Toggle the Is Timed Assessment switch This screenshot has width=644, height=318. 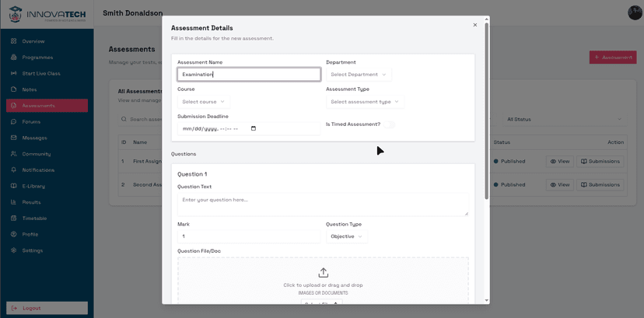point(389,124)
